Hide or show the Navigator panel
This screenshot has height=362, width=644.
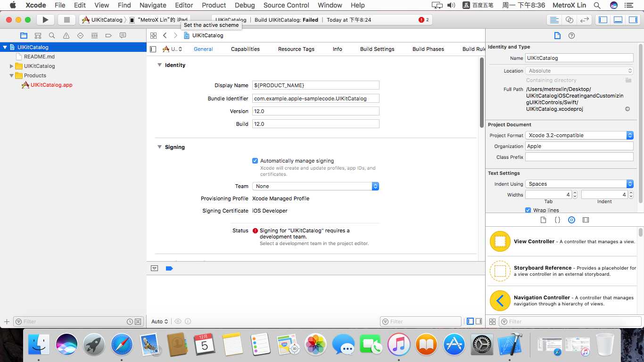click(603, 20)
